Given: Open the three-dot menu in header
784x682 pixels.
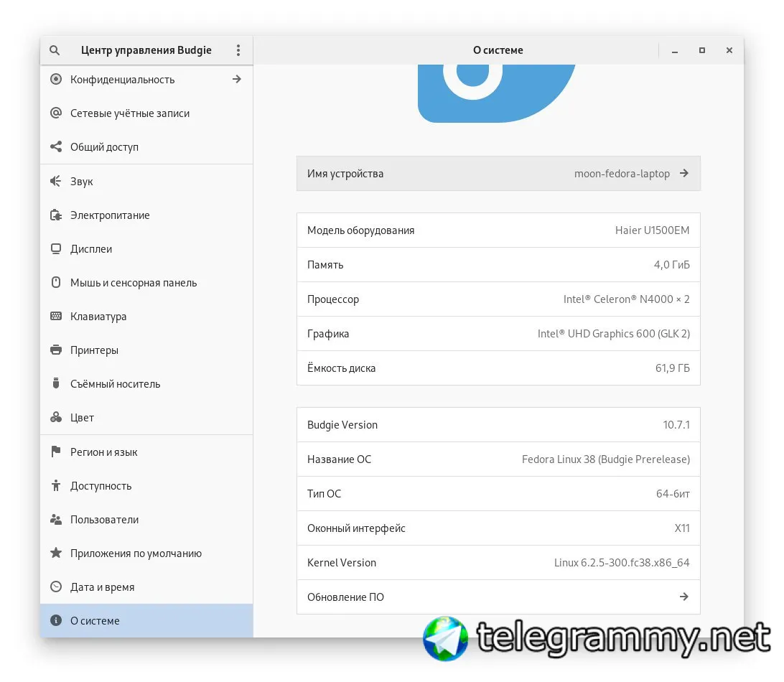Looking at the screenshot, I should [238, 50].
